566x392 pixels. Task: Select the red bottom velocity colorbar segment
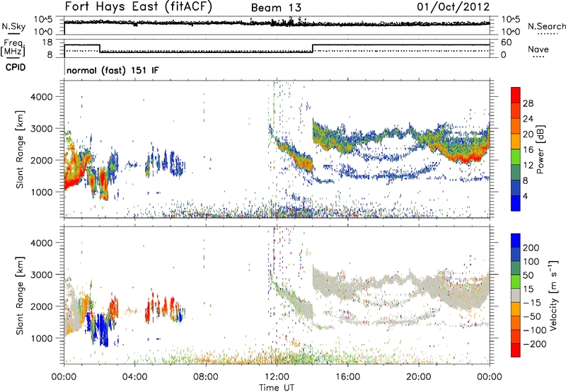pos(516,350)
